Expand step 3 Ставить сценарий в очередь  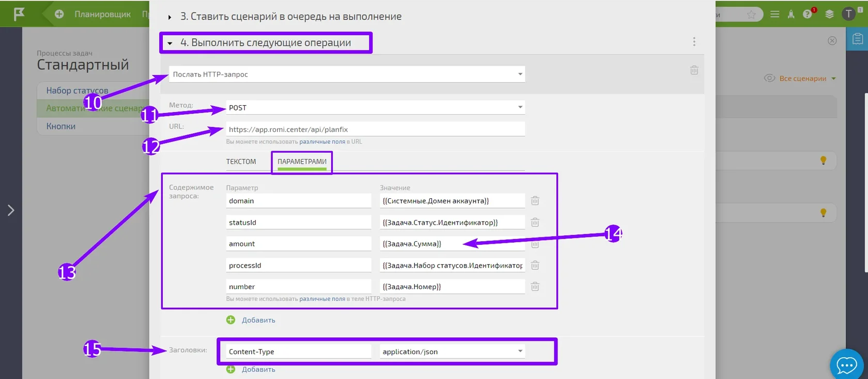click(169, 17)
